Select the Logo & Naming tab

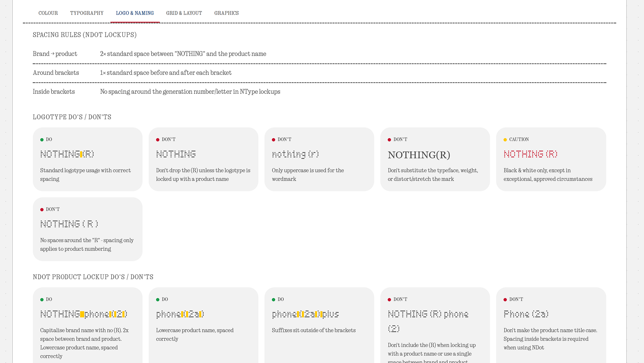135,13
